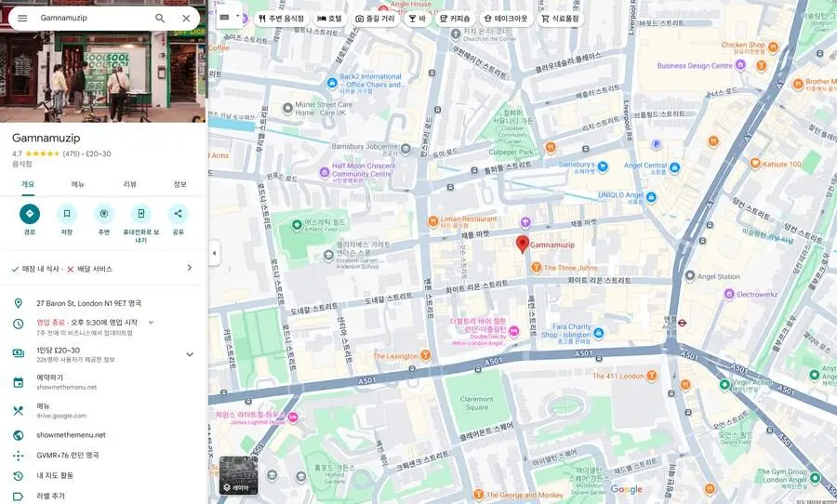The image size is (837, 504).
Task: Select Liman Restaurant marker on map
Action: 433,221
